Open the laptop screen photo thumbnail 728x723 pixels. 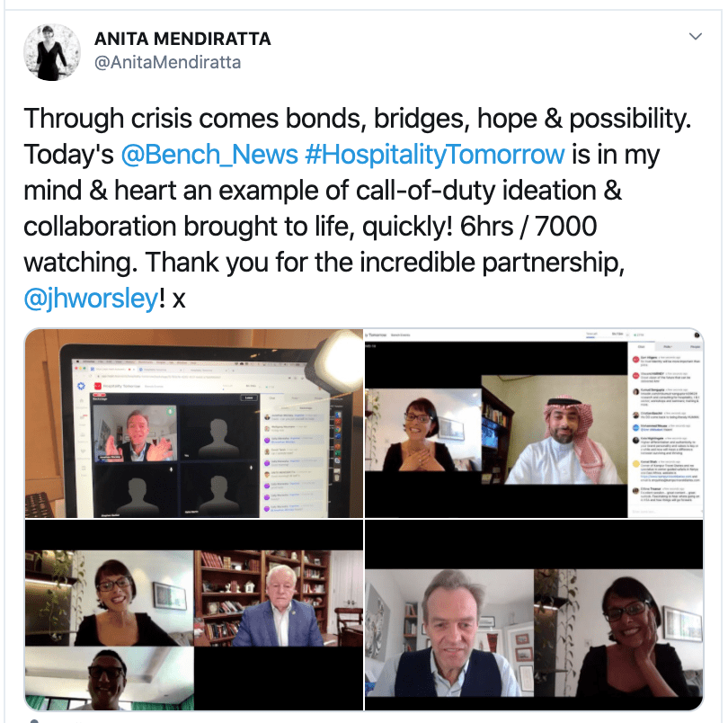193,423
